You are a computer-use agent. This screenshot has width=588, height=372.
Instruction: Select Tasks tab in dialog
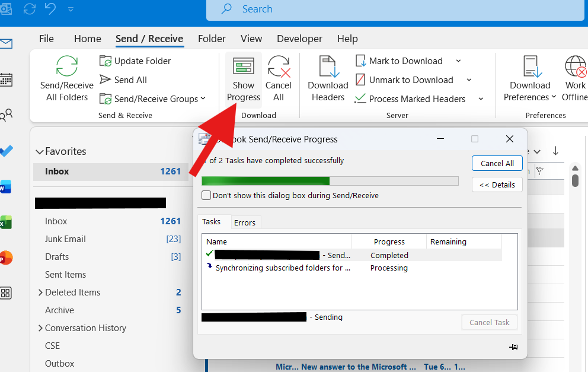click(211, 221)
